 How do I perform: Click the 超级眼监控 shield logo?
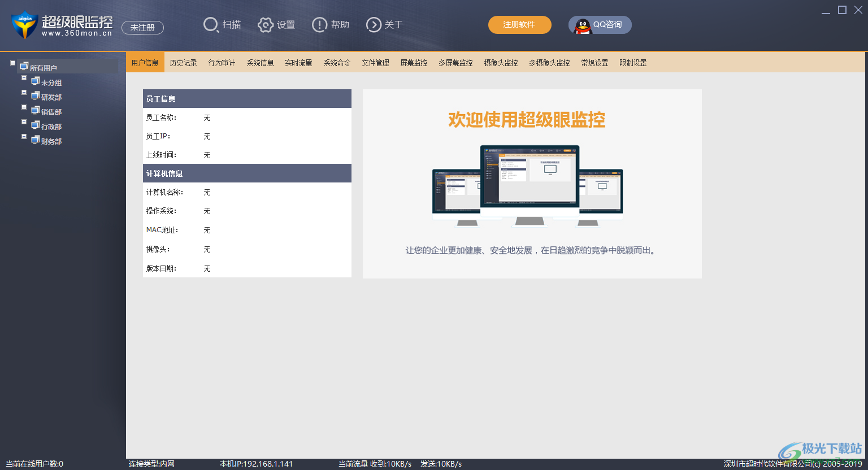point(24,25)
